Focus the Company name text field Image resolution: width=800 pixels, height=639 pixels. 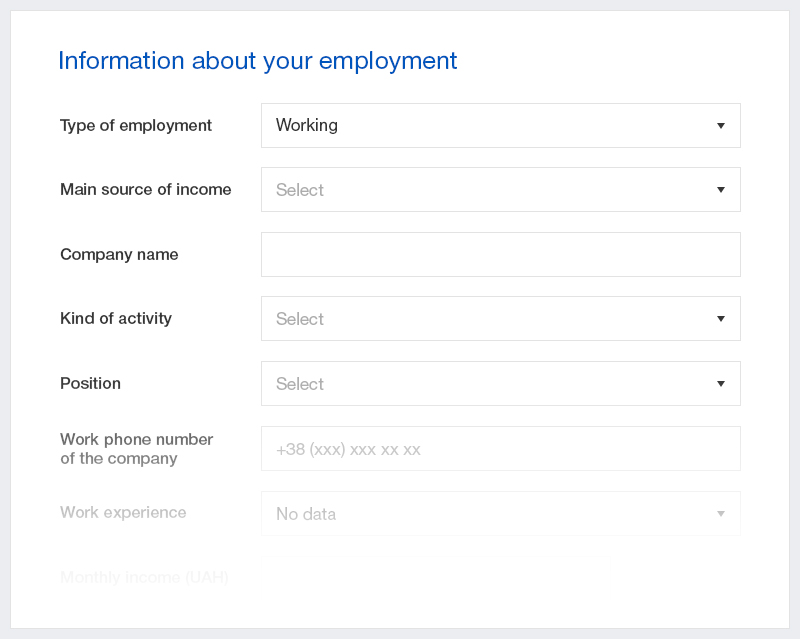click(500, 255)
